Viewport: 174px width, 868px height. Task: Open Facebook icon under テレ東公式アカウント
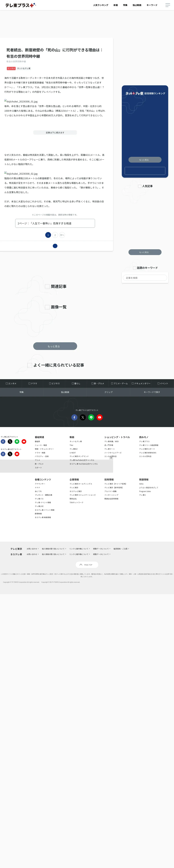3,441
